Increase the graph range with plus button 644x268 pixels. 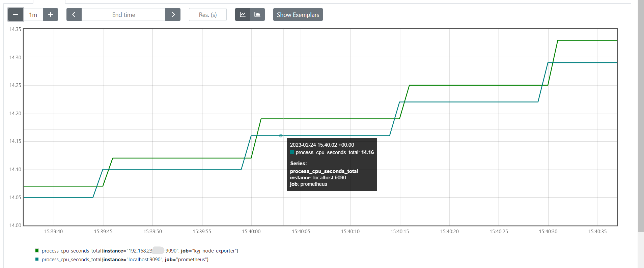(x=51, y=14)
